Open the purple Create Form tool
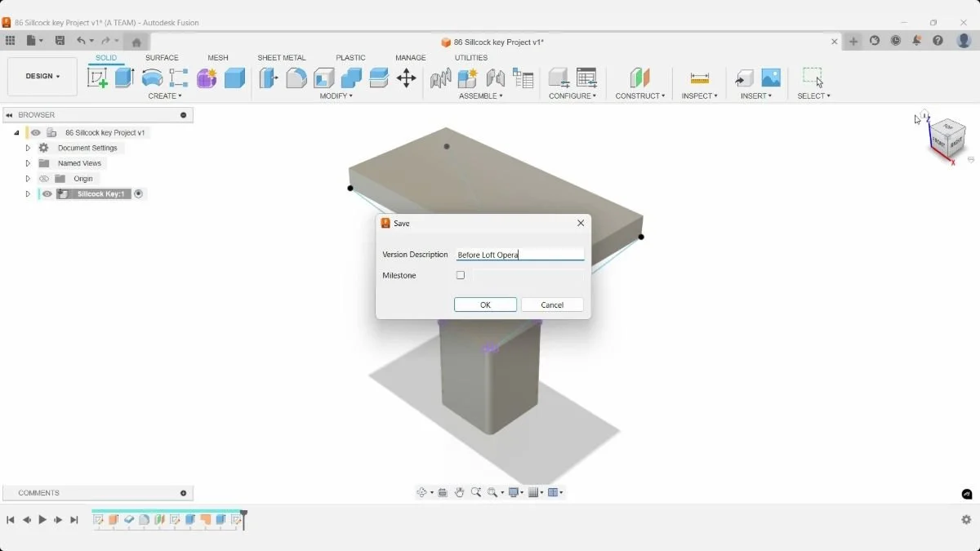The image size is (980, 551). coord(207,78)
